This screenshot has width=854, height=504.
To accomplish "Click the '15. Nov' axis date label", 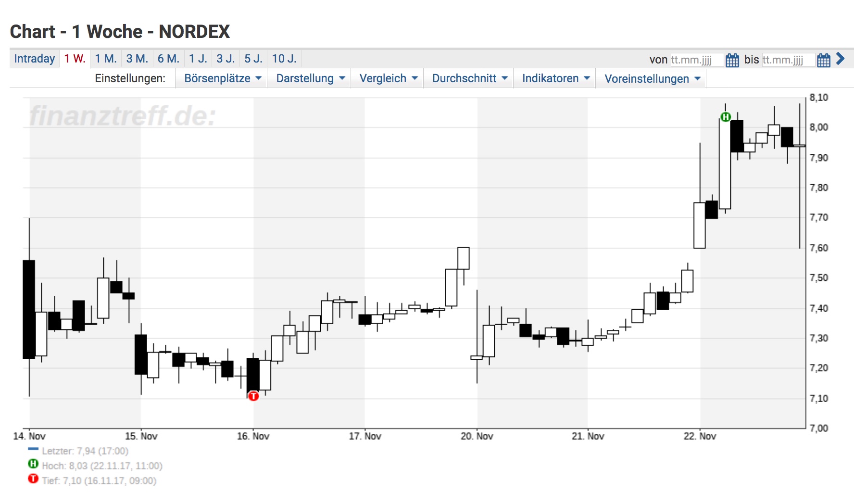I will coord(141,436).
